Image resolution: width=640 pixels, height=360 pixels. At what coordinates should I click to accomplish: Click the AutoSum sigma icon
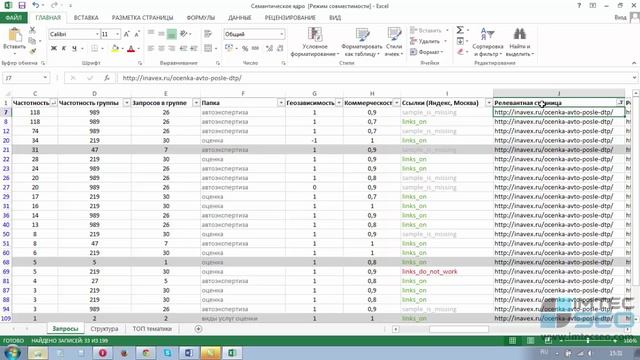pos(460,30)
